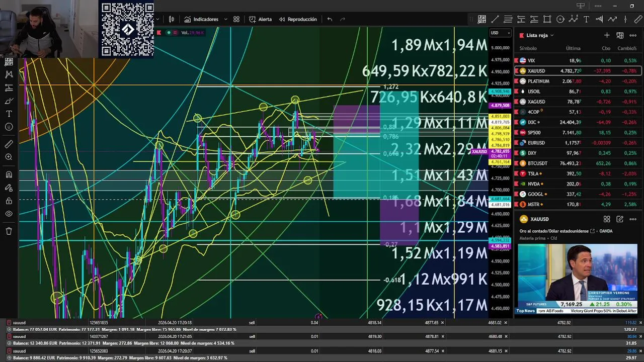Expand account Balance 9 880.42 row
644x362 pixels.
(9, 357)
